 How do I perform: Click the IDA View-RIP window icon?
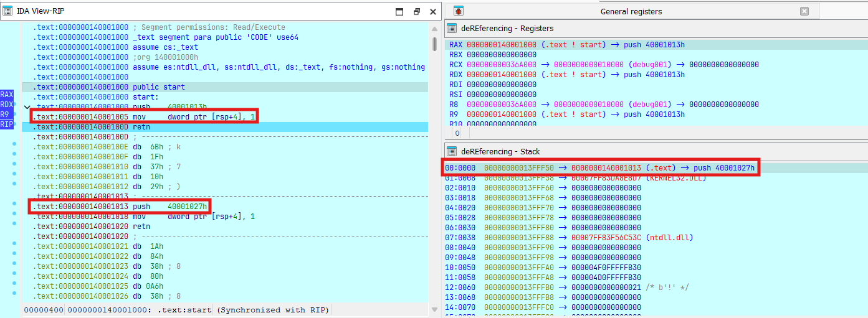[7, 11]
